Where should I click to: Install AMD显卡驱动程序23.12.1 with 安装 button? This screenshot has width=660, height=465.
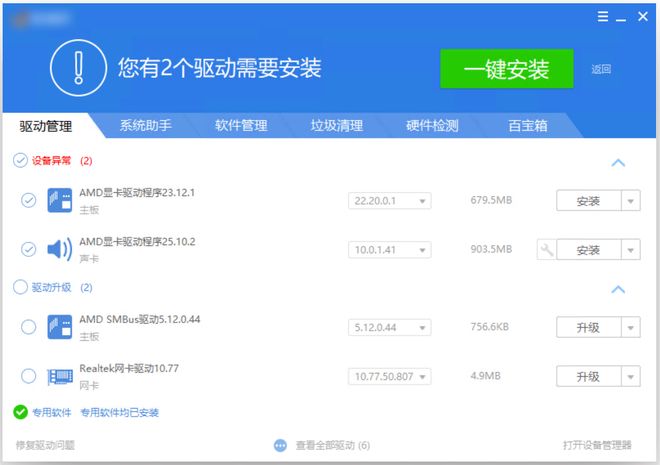pos(588,201)
